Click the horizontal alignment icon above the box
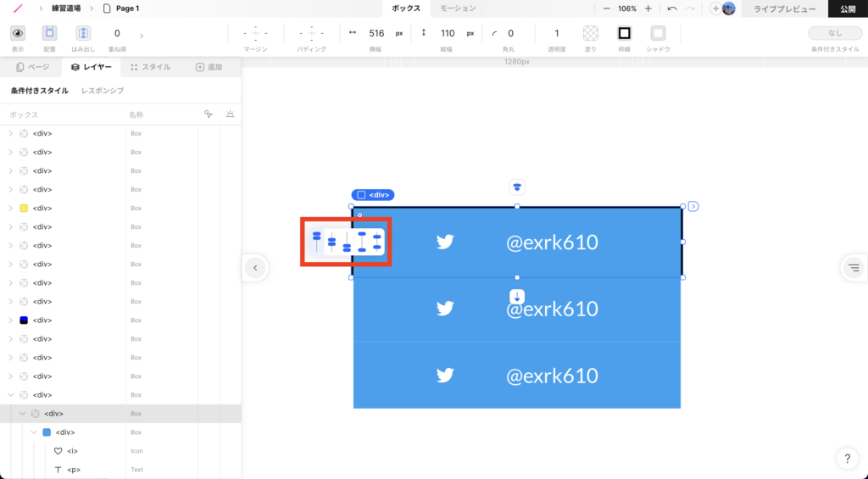 [517, 187]
